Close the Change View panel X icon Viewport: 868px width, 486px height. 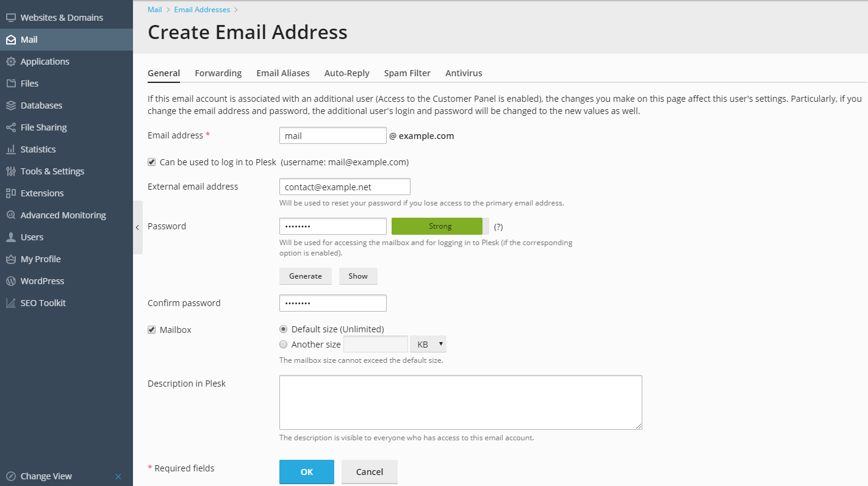(x=118, y=476)
